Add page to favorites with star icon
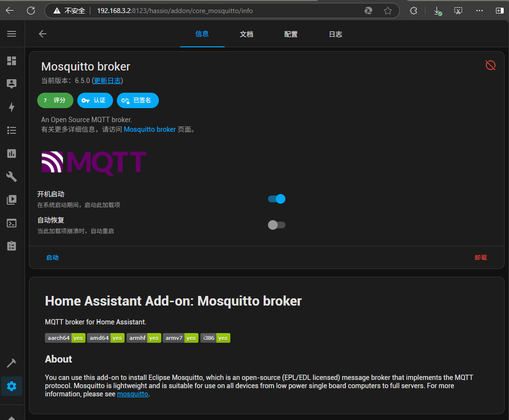 387,11
